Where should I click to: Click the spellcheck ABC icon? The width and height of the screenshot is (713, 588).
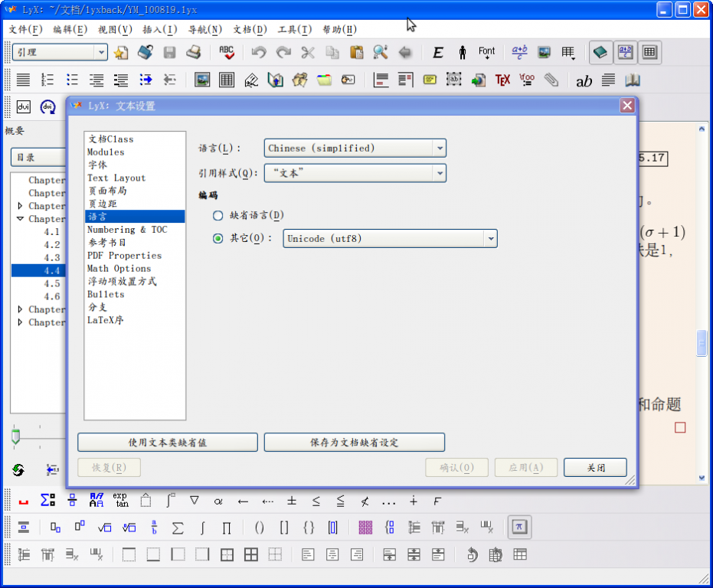[226, 52]
